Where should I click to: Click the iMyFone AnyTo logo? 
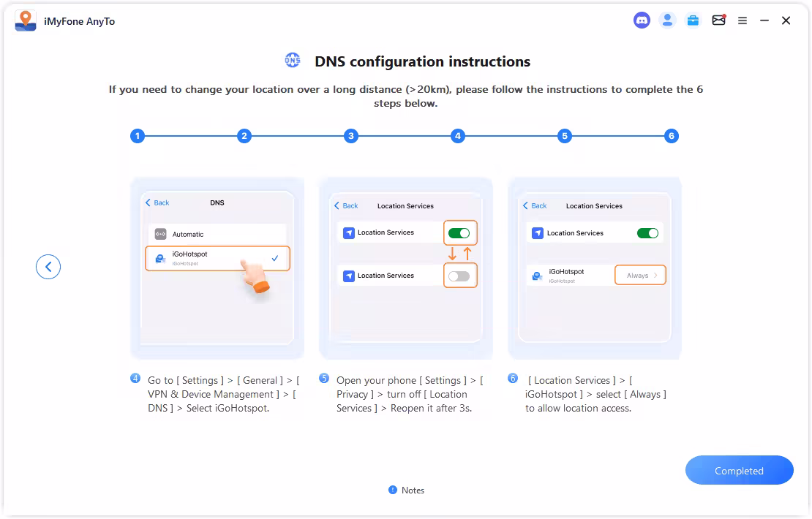25,20
